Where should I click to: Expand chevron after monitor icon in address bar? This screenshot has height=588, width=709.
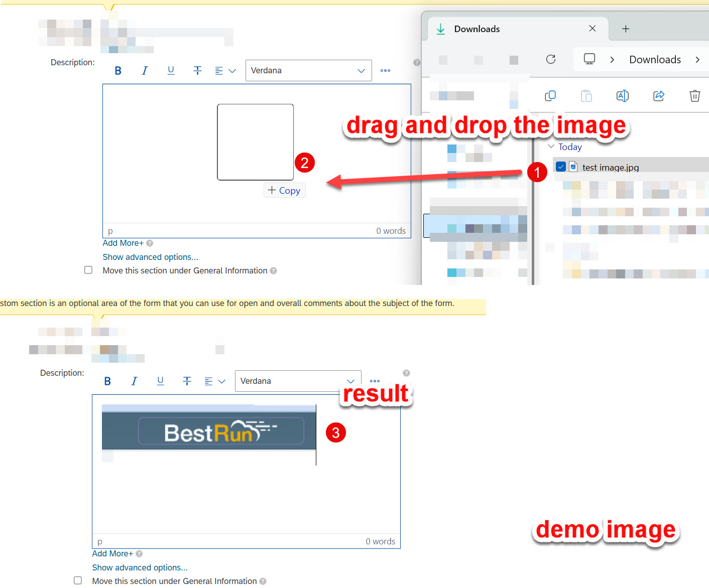point(612,60)
